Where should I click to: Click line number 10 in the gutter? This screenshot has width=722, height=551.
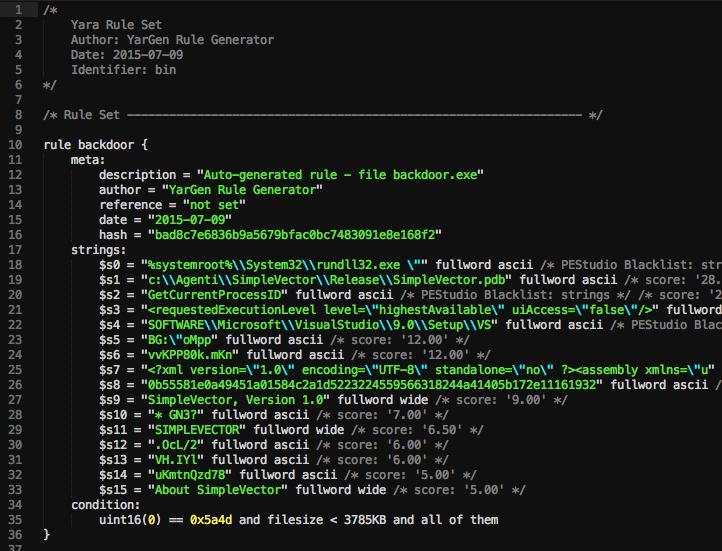(15, 145)
